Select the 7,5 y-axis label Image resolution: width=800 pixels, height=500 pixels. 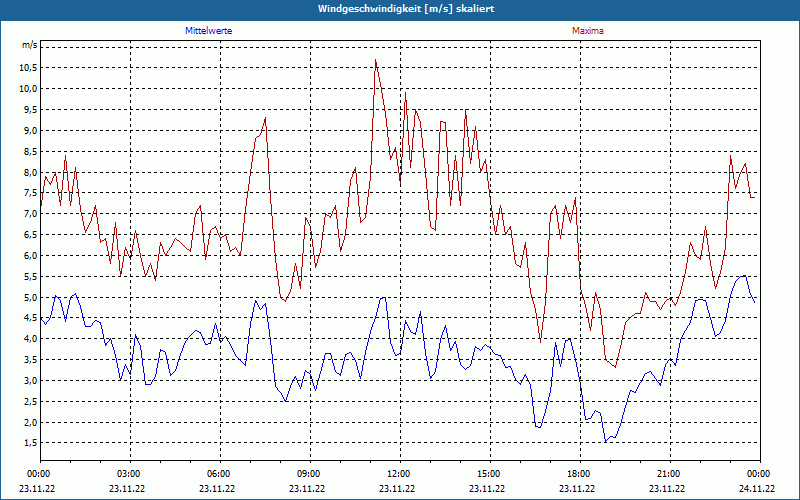click(30, 193)
